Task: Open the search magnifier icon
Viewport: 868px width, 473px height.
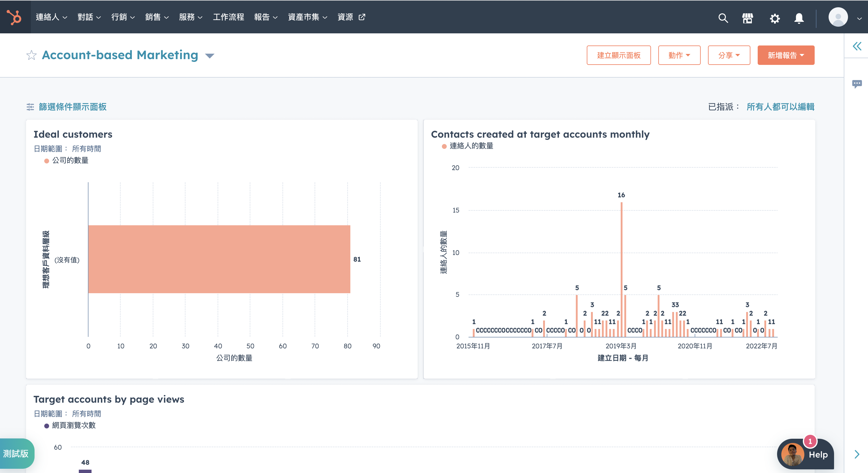Action: 723,18
